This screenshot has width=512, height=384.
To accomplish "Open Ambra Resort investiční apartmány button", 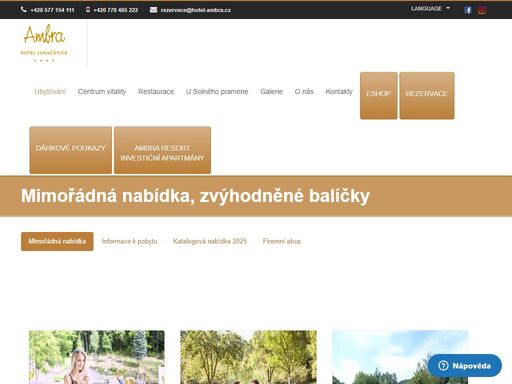I will 162,150.
